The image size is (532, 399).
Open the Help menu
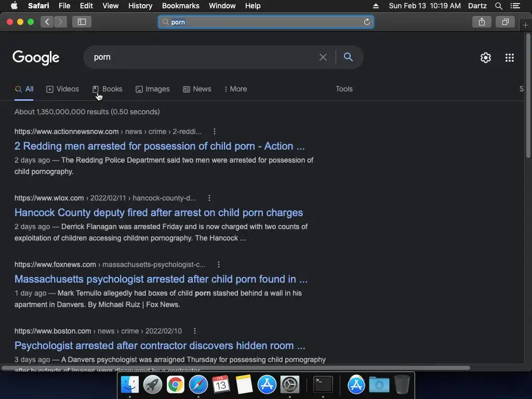pyautogui.click(x=253, y=6)
